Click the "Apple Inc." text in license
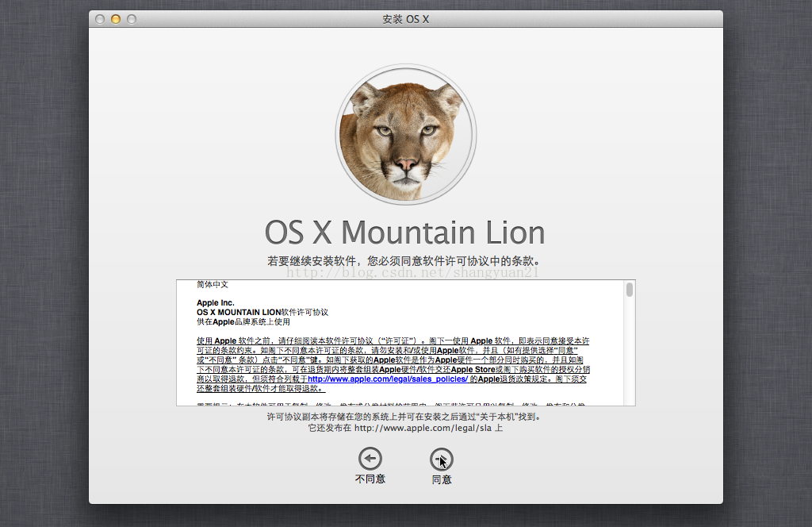This screenshot has height=527, width=812. tap(216, 302)
